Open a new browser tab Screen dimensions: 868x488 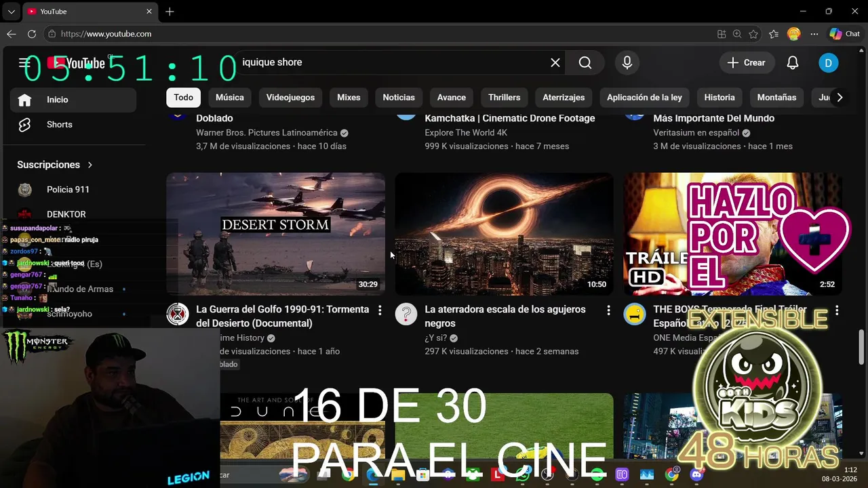(x=170, y=12)
